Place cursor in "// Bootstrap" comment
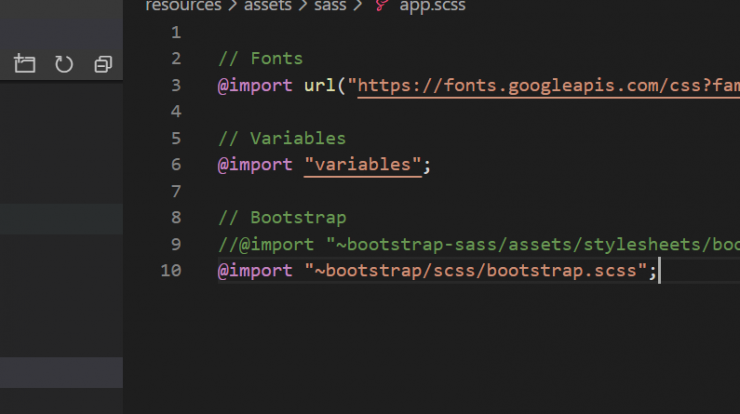Screen dimensions: 740x414 [x=282, y=218]
